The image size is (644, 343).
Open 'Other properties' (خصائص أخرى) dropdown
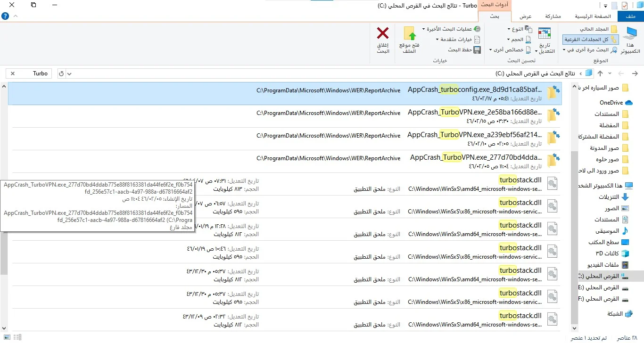511,50
